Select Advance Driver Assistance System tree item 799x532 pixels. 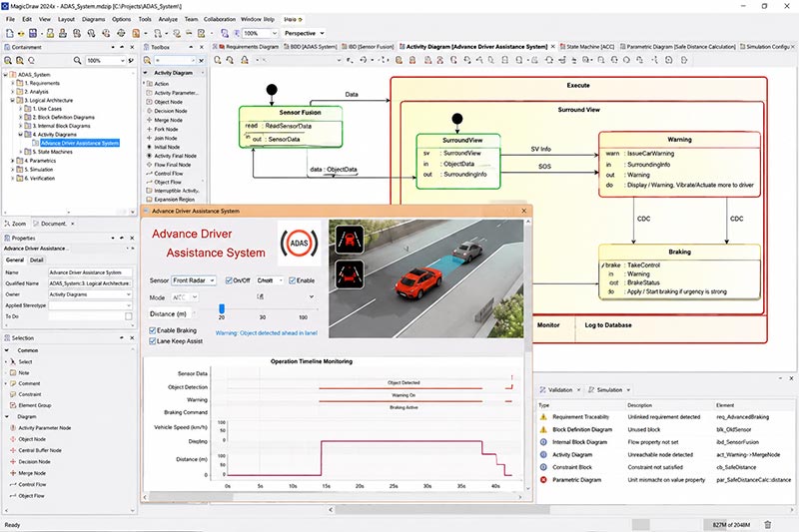click(x=80, y=143)
